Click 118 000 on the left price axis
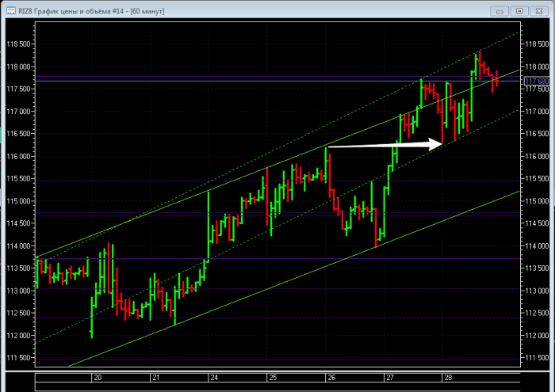The width and height of the screenshot is (555, 392). pyautogui.click(x=19, y=67)
